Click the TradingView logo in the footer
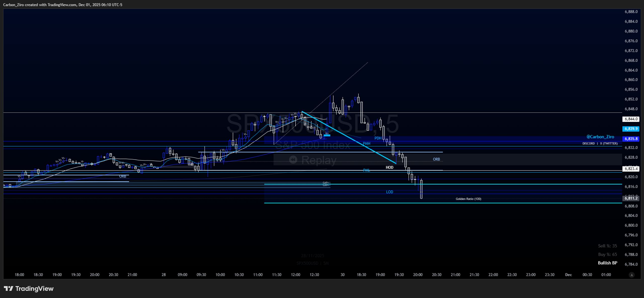The height and width of the screenshot is (298, 644). point(28,288)
